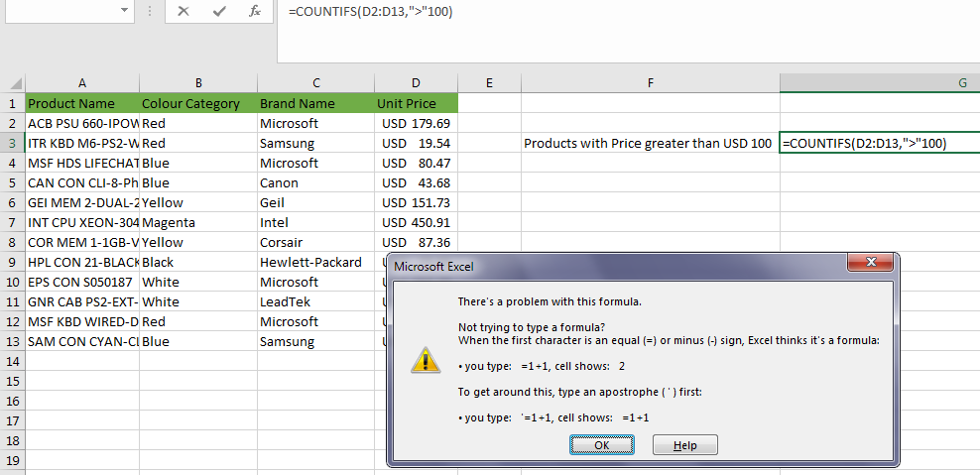Select column D header

(417, 83)
